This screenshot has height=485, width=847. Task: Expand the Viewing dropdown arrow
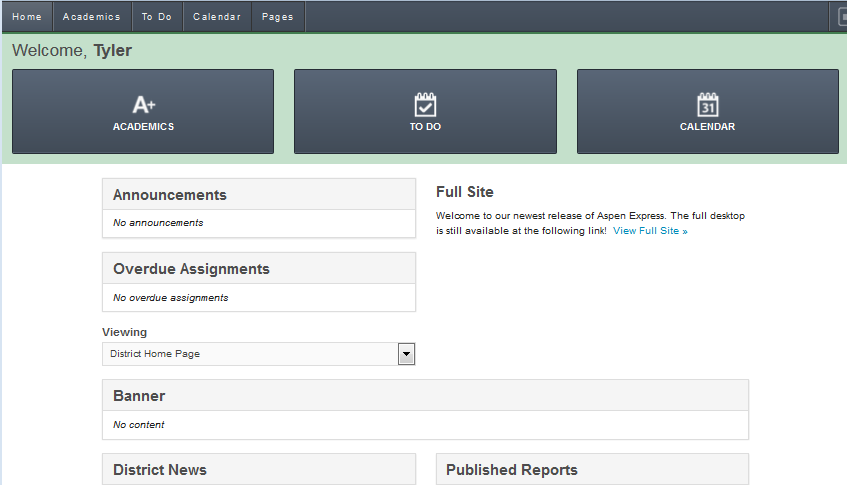coord(406,354)
